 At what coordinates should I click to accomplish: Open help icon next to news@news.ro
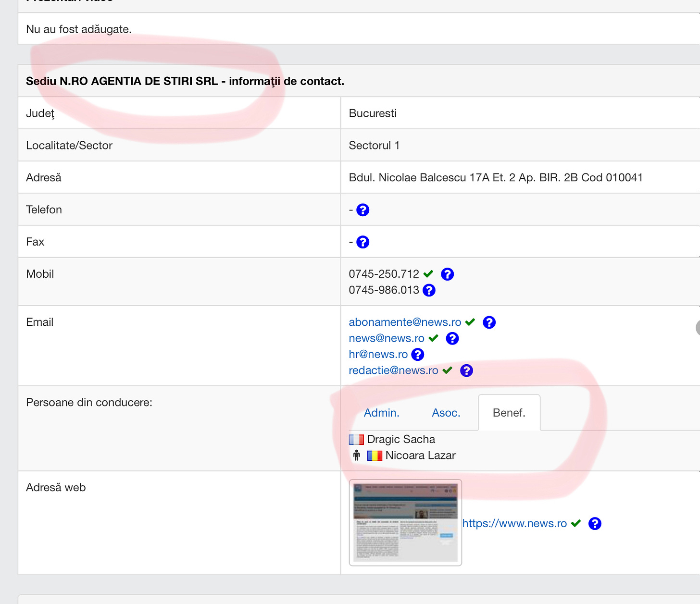(x=452, y=339)
